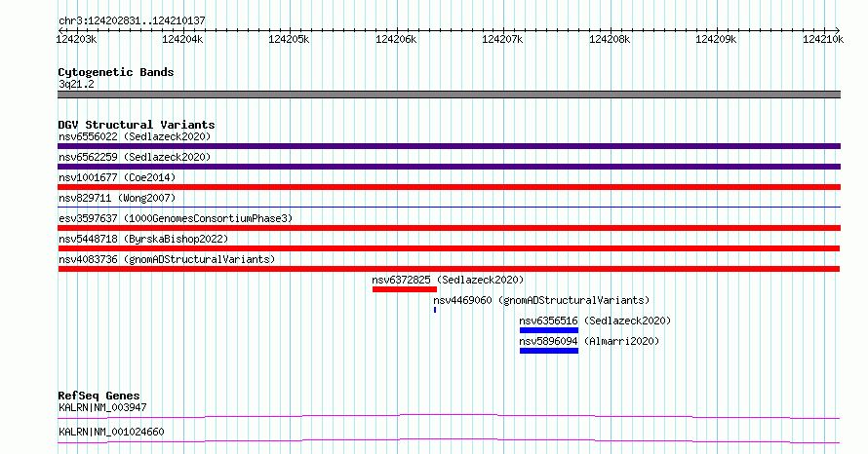Image resolution: width=868 pixels, height=454 pixels.
Task: Select the KALRN|NM_001024660 magenta gene track
Action: [449, 440]
